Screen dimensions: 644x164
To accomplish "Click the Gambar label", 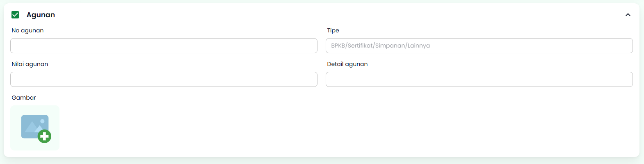I will point(24,98).
